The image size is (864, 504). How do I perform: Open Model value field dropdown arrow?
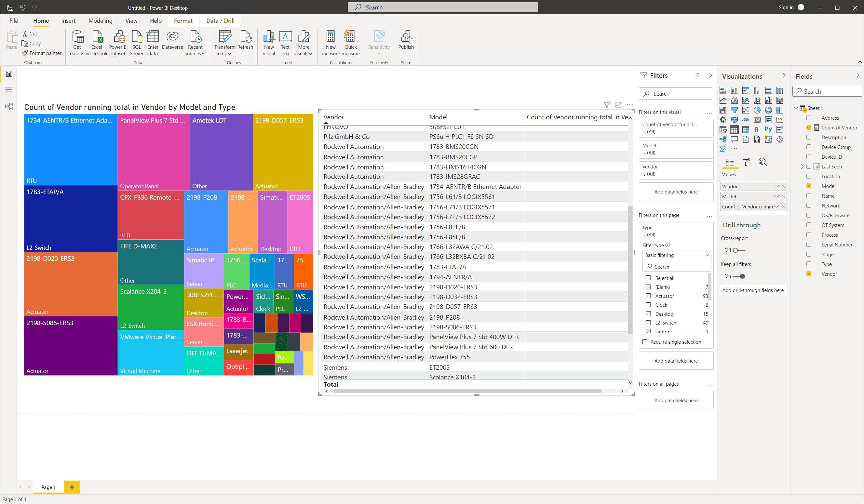click(x=776, y=196)
